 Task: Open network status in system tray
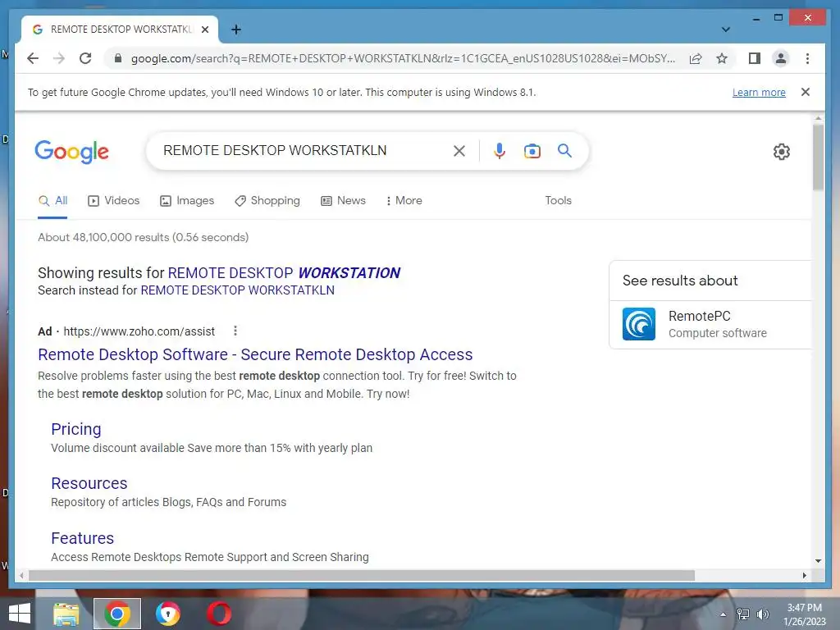click(x=743, y=614)
